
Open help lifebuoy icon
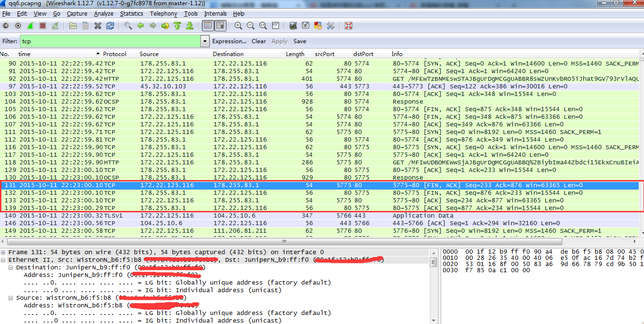(x=348, y=26)
